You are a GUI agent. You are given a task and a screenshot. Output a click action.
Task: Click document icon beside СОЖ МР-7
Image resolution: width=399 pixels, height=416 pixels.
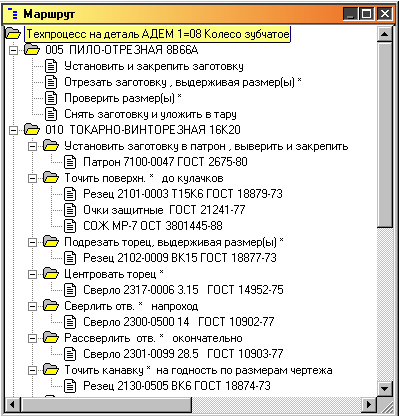pyautogui.click(x=70, y=226)
